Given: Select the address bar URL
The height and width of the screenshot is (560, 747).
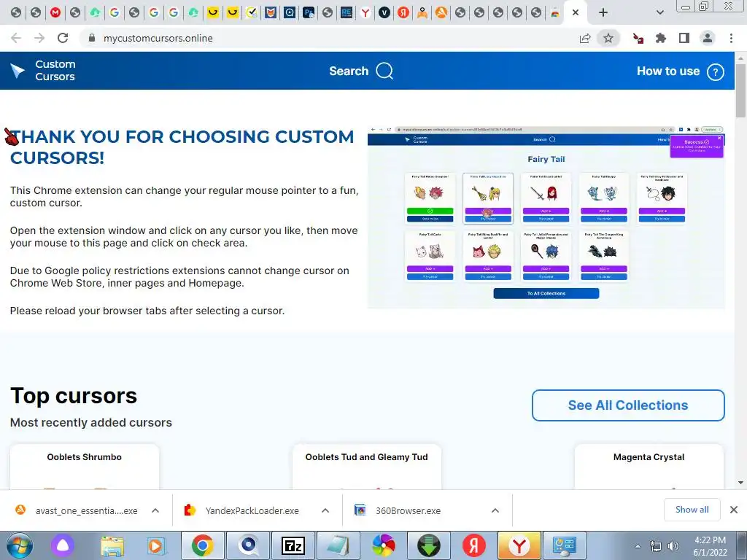Looking at the screenshot, I should (x=158, y=38).
